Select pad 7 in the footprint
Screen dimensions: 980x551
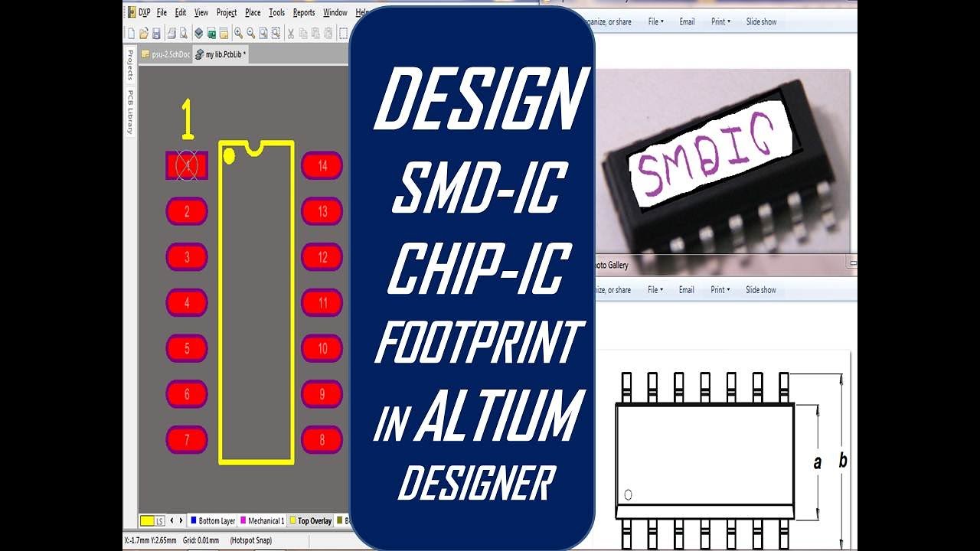187,440
